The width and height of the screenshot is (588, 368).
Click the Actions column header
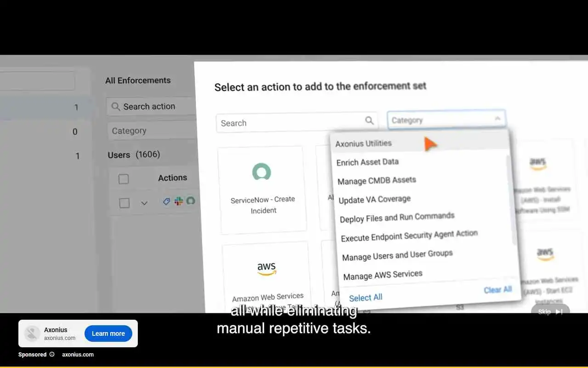[172, 178]
